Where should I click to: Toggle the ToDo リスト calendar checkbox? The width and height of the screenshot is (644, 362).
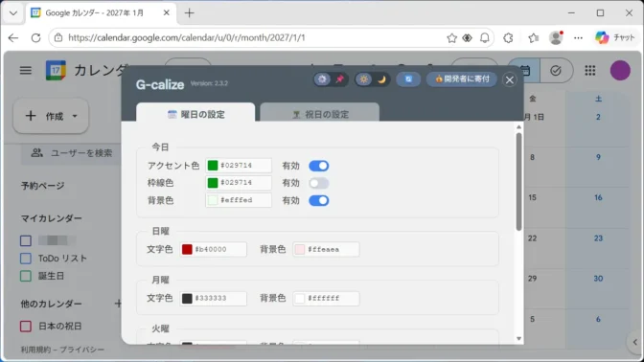pos(26,259)
